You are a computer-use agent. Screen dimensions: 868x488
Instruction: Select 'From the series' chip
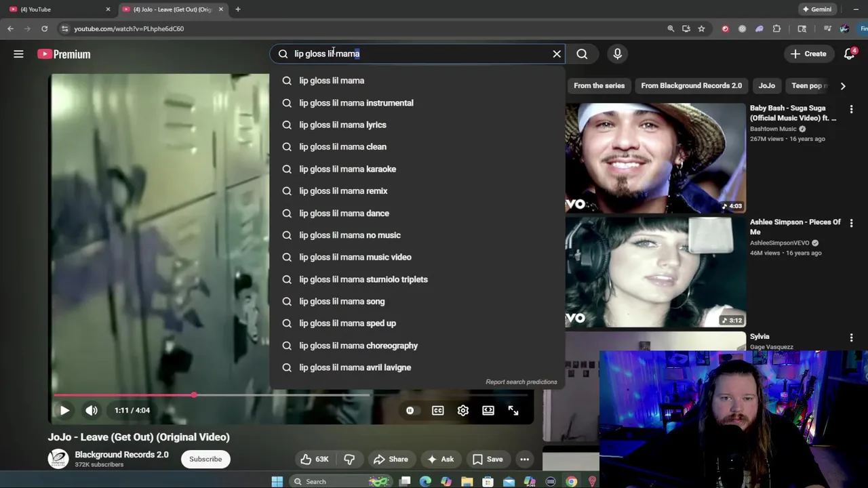(x=599, y=85)
